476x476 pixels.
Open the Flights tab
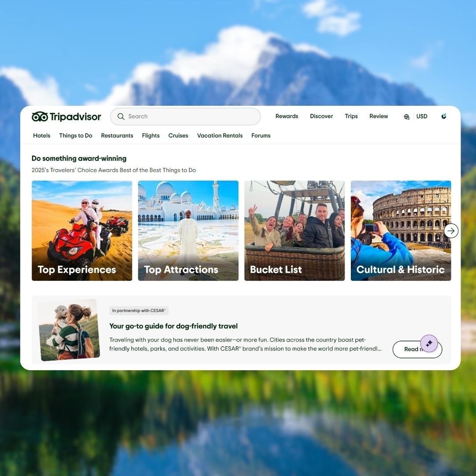[x=151, y=136]
